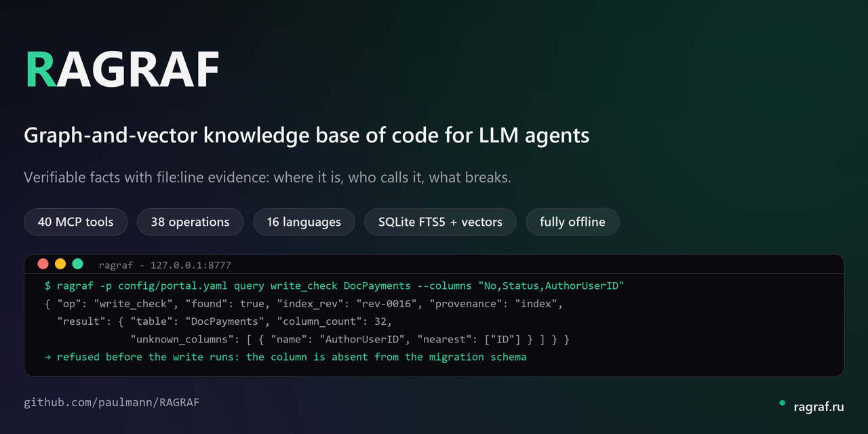Click the JSON line starting with "op"
The image size is (868, 434).
[x=303, y=304]
